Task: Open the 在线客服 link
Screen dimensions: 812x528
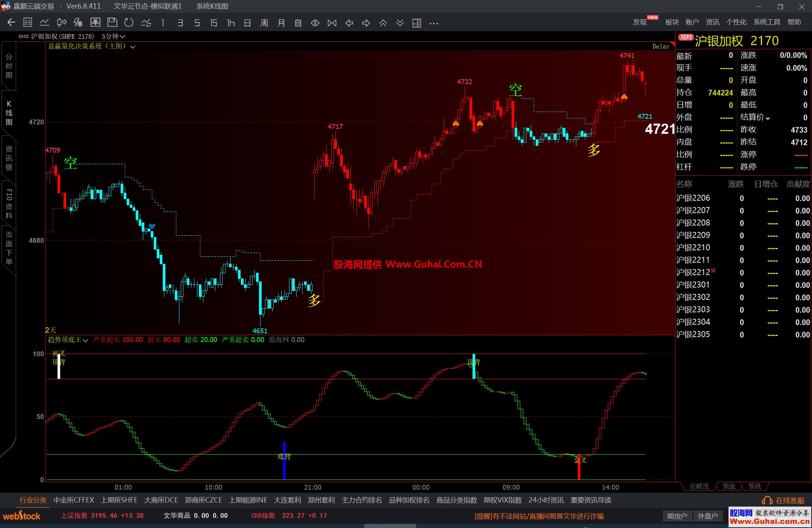Action: tap(789, 501)
